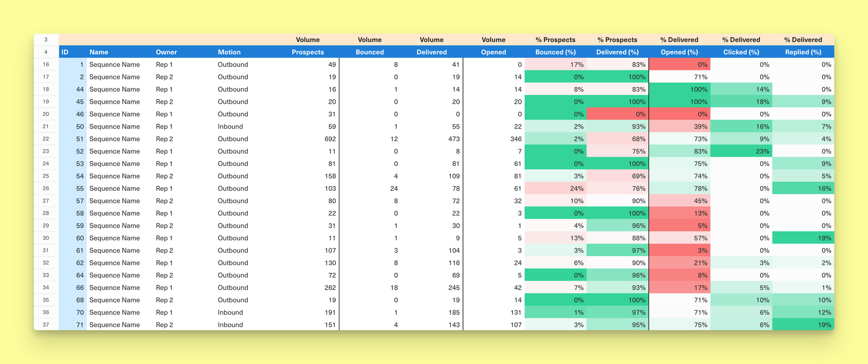
Task: Select the Name column header
Action: pyautogui.click(x=99, y=52)
